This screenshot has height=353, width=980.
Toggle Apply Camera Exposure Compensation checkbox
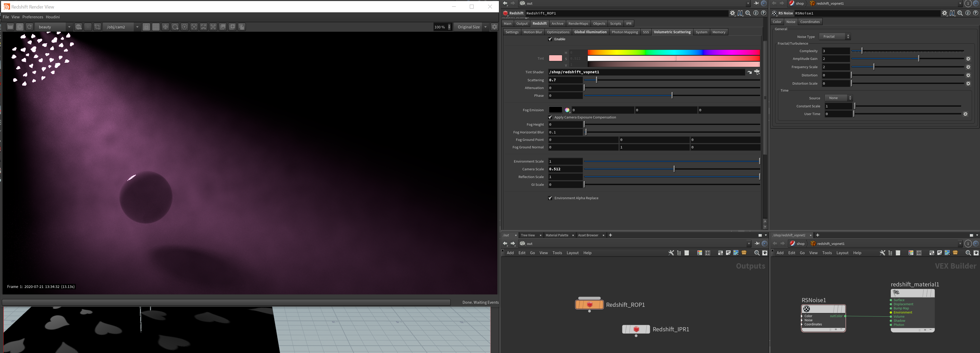tap(550, 117)
